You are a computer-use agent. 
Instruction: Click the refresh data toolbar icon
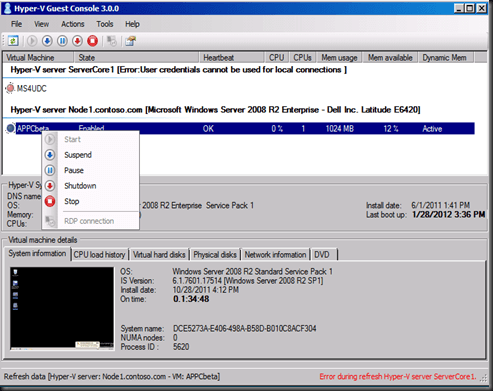tap(13, 41)
